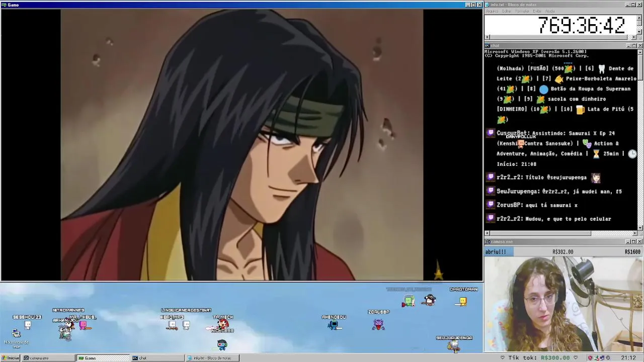Viewport: 644px width, 362px height.
Task: Click the AKENOEDU blue avatar
Action: (334, 325)
